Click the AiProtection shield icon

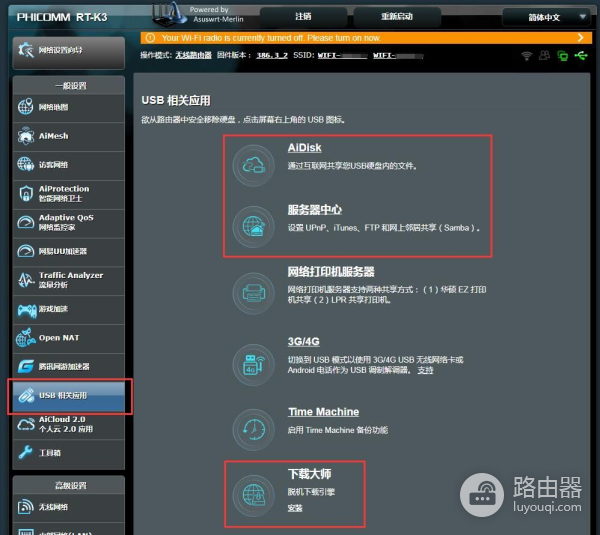(x=26, y=194)
